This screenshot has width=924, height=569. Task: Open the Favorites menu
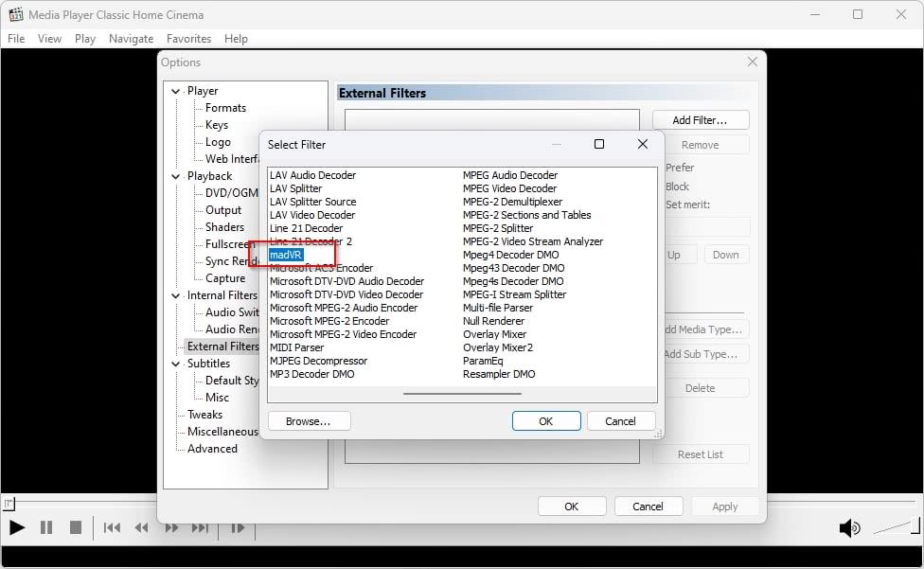pyautogui.click(x=188, y=39)
